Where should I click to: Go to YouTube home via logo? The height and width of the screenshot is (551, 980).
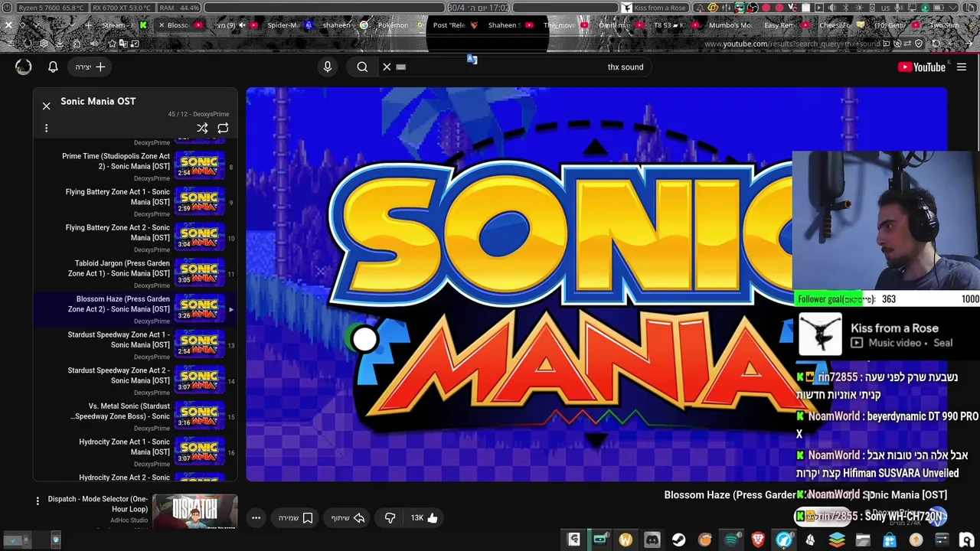(x=922, y=67)
